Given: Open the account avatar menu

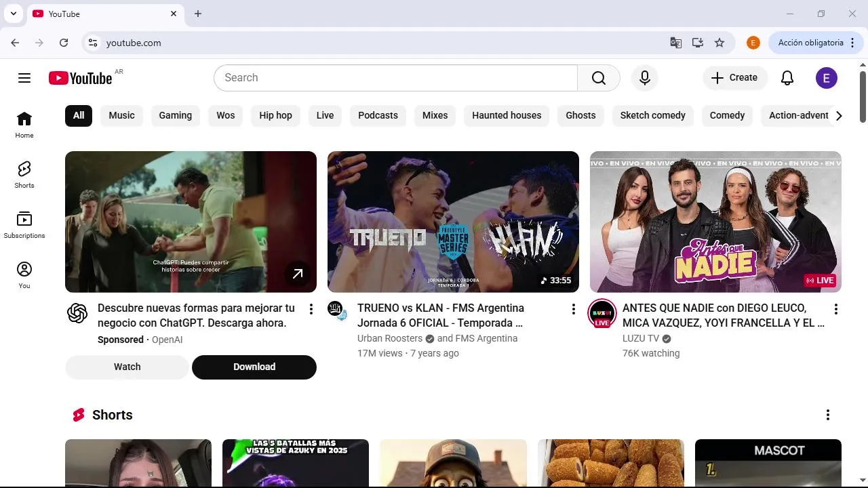Looking at the screenshot, I should [826, 78].
